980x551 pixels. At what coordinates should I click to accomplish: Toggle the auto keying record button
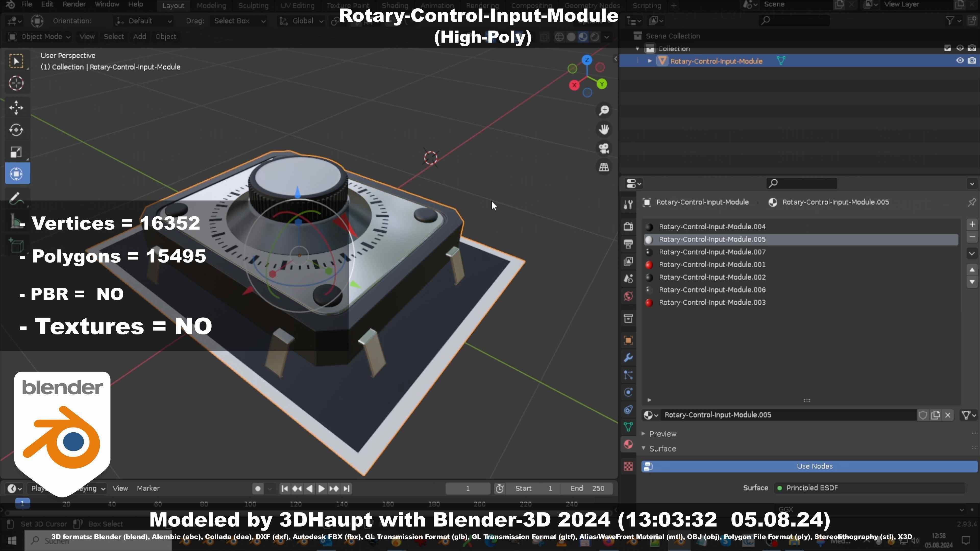click(258, 489)
